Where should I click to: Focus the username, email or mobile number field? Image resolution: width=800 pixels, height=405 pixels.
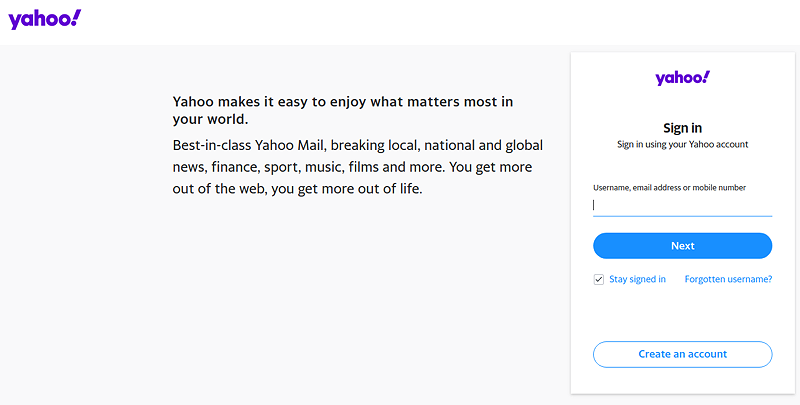point(682,205)
